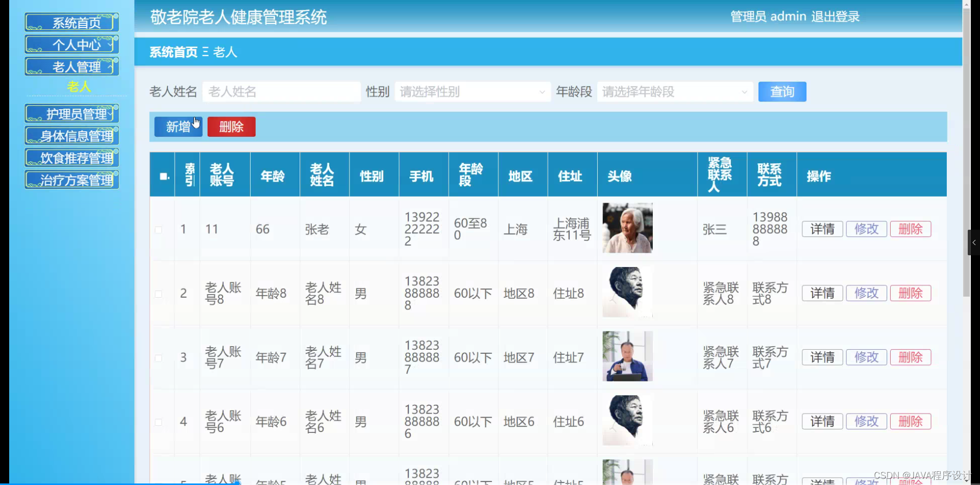Open the avatar photo of 张老

click(627, 228)
